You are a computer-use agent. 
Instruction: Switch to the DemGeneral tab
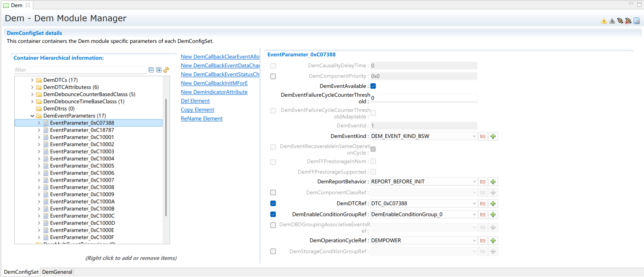[x=57, y=272]
